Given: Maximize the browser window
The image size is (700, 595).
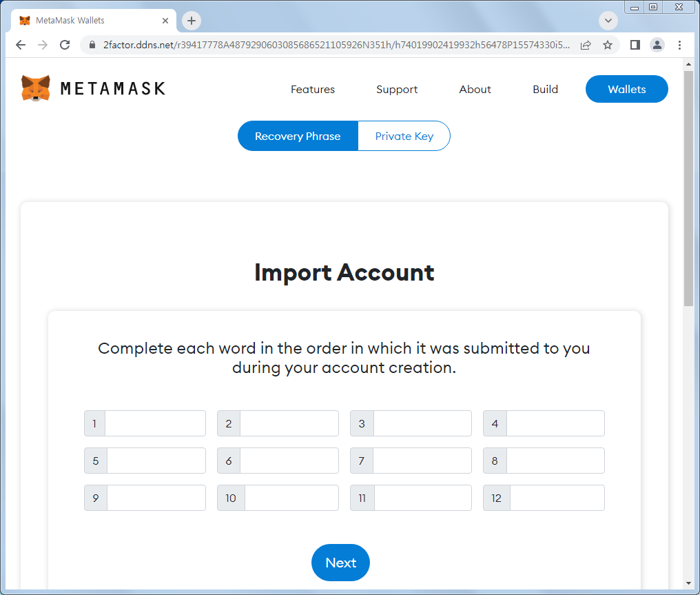Looking at the screenshot, I should [x=653, y=7].
